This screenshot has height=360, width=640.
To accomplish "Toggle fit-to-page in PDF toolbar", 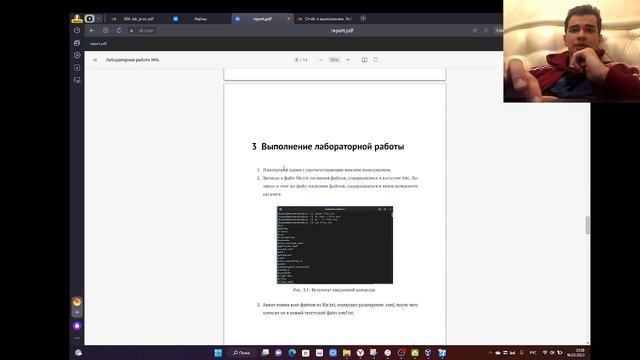I will [x=364, y=60].
